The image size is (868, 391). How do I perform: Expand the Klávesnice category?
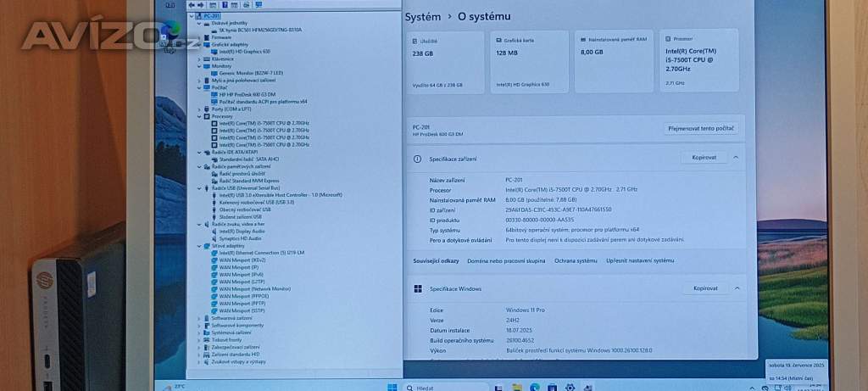[199, 59]
